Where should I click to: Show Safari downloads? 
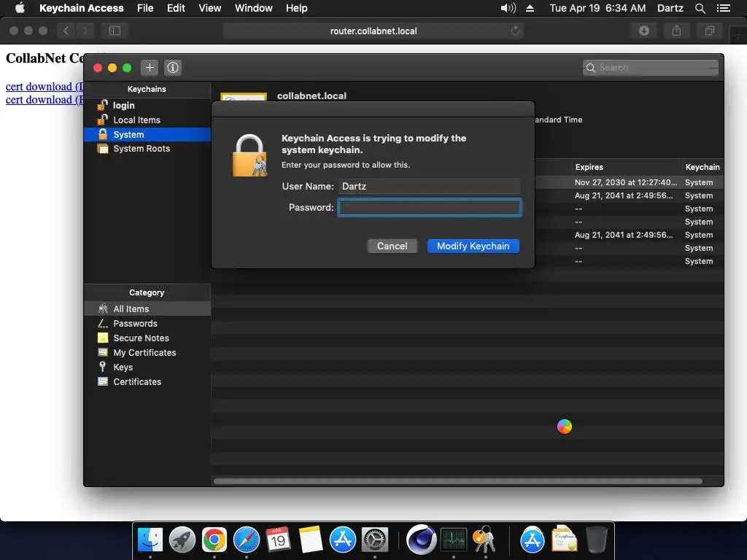tap(644, 31)
